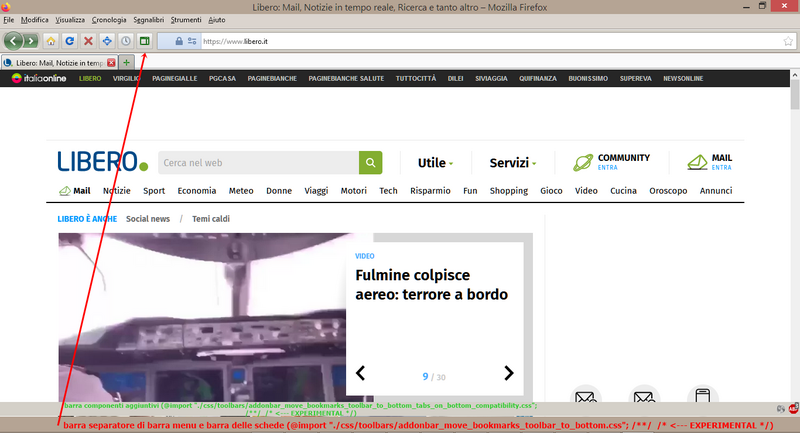This screenshot has height=433, width=800.
Task: Click the phone icon at bottom right
Action: tap(703, 395)
